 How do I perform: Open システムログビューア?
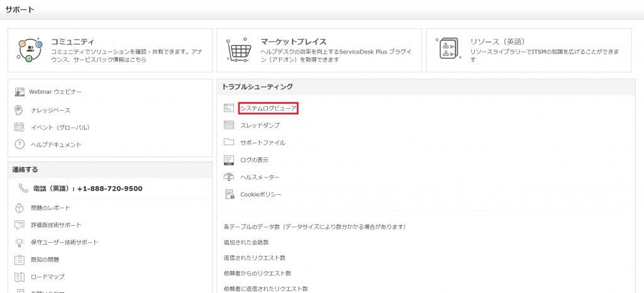click(268, 108)
